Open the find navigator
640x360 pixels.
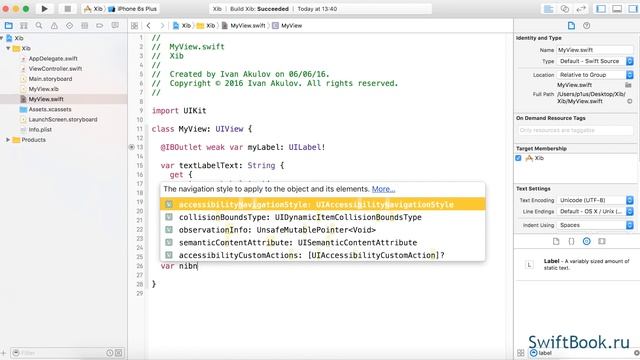(x=39, y=26)
